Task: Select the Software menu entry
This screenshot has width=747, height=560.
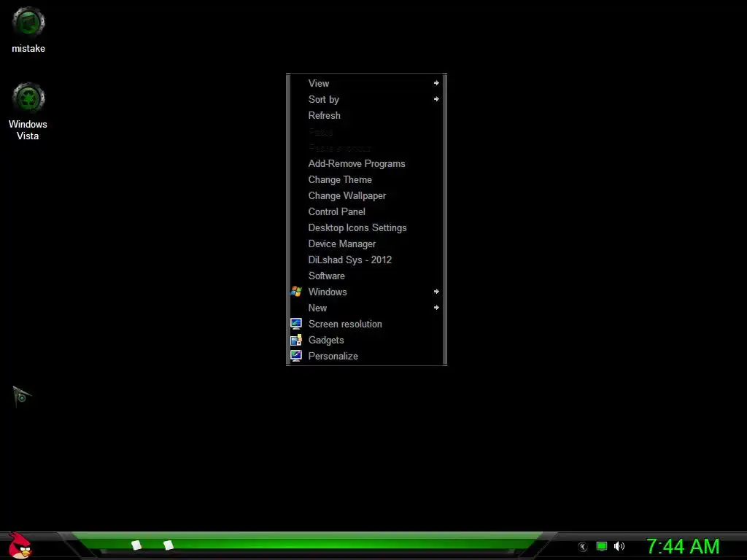Action: [366, 276]
